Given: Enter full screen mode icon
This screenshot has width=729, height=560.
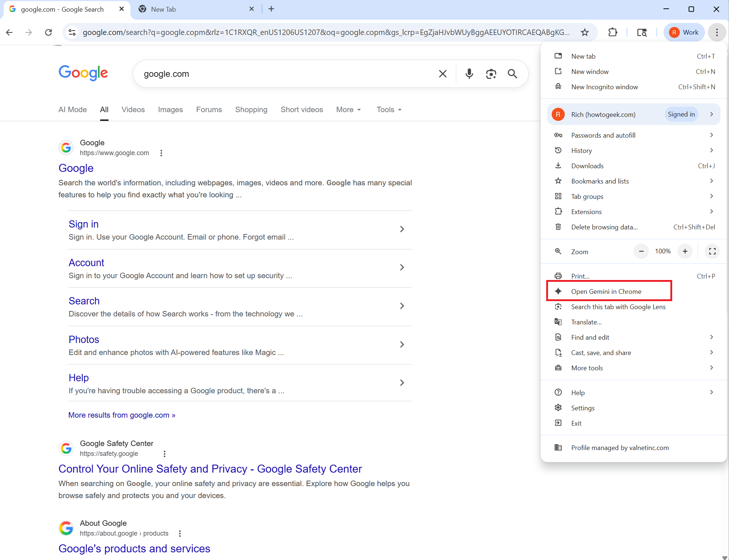Looking at the screenshot, I should [x=712, y=251].
